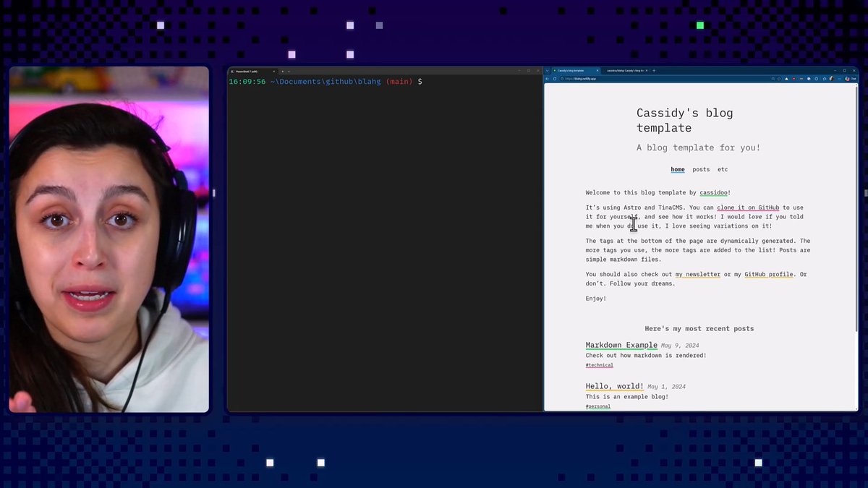Add a new terminal tab
The image size is (868, 488).
point(282,71)
